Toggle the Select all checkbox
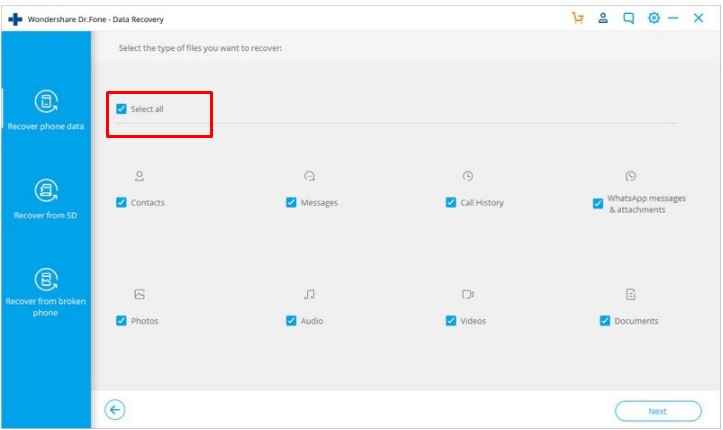The width and height of the screenshot is (723, 430). point(121,109)
